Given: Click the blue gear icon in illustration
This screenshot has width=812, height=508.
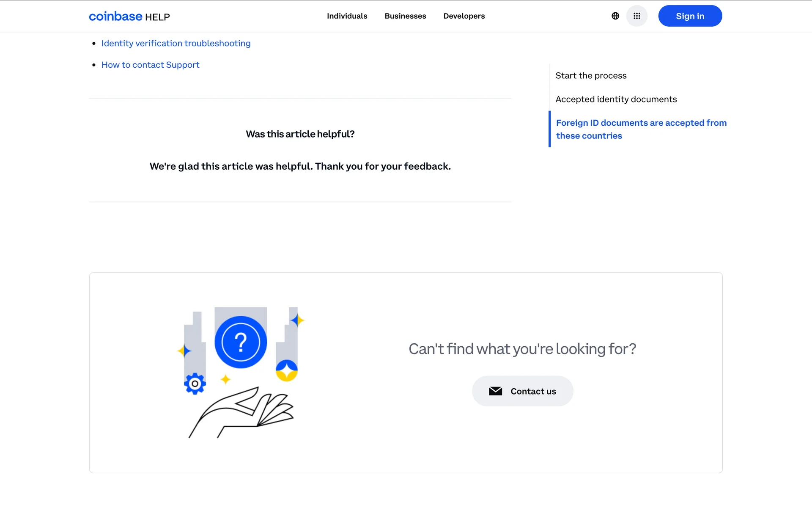Looking at the screenshot, I should pos(195,384).
